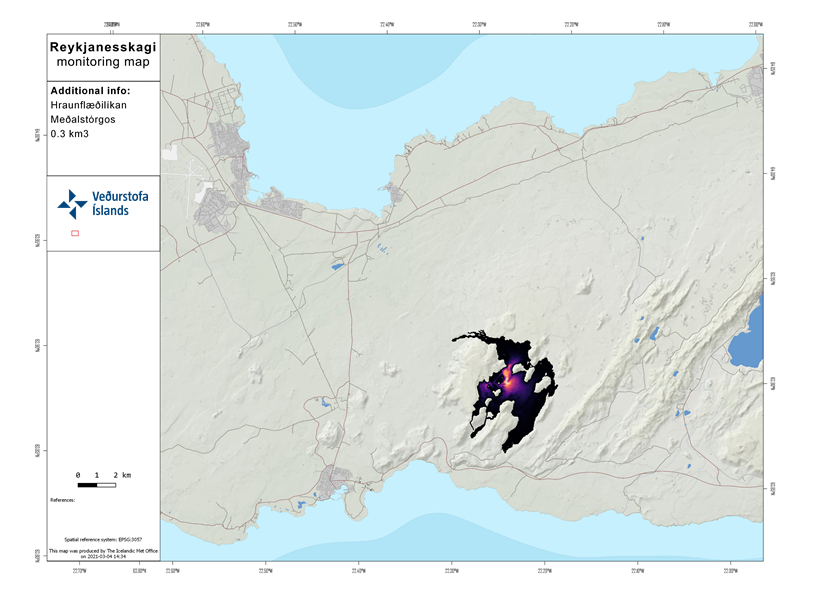Viewport: 827px width, 595px height.
Task: Click the Veðurstofa Íslands logo emblem
Action: pyautogui.click(x=72, y=205)
